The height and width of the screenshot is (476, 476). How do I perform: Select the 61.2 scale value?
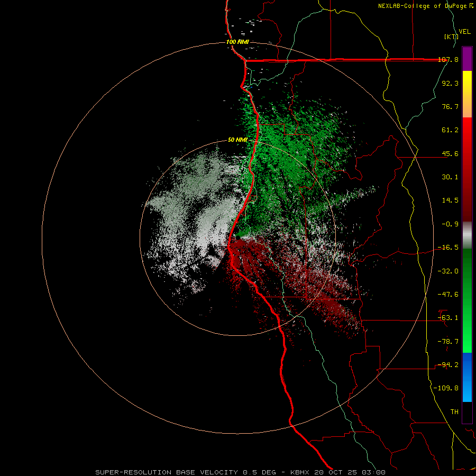[450, 130]
